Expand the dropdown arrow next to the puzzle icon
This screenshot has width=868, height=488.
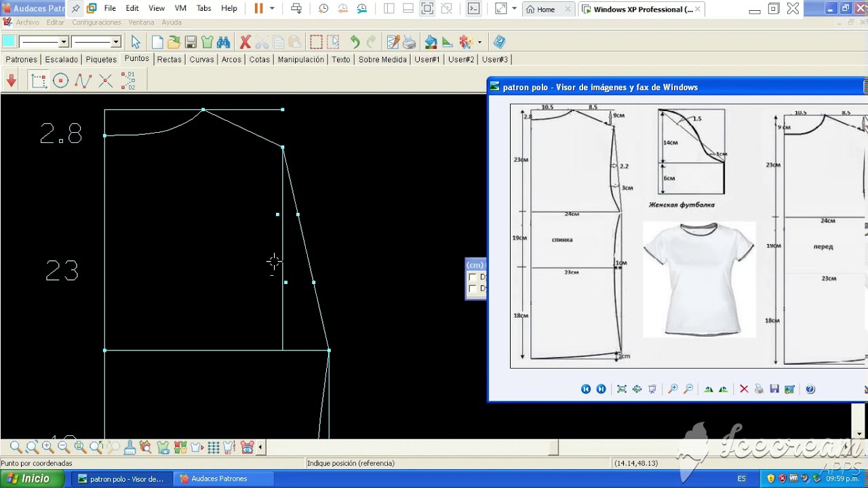(x=479, y=42)
